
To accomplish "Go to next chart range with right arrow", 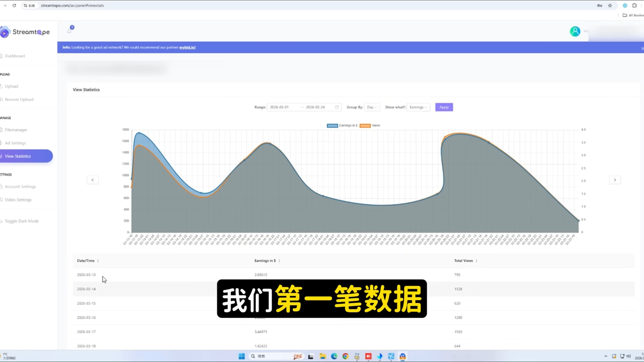I will pyautogui.click(x=615, y=179).
